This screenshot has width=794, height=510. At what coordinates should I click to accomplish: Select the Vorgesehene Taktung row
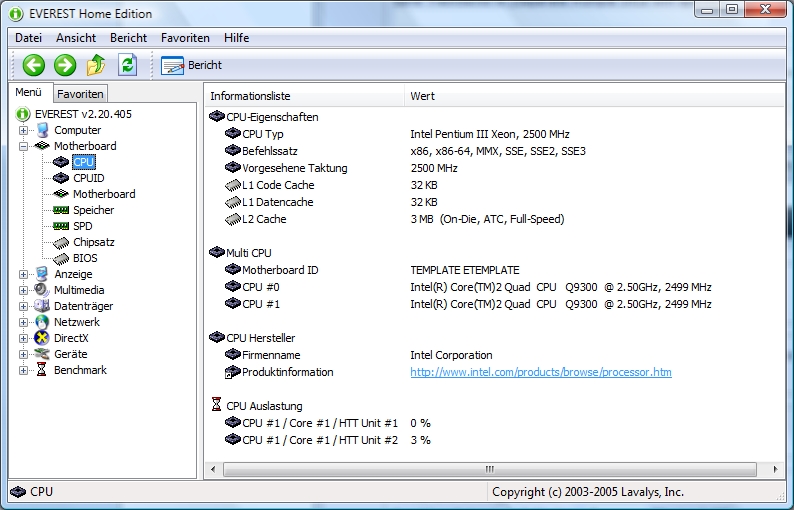pyautogui.click(x=494, y=168)
